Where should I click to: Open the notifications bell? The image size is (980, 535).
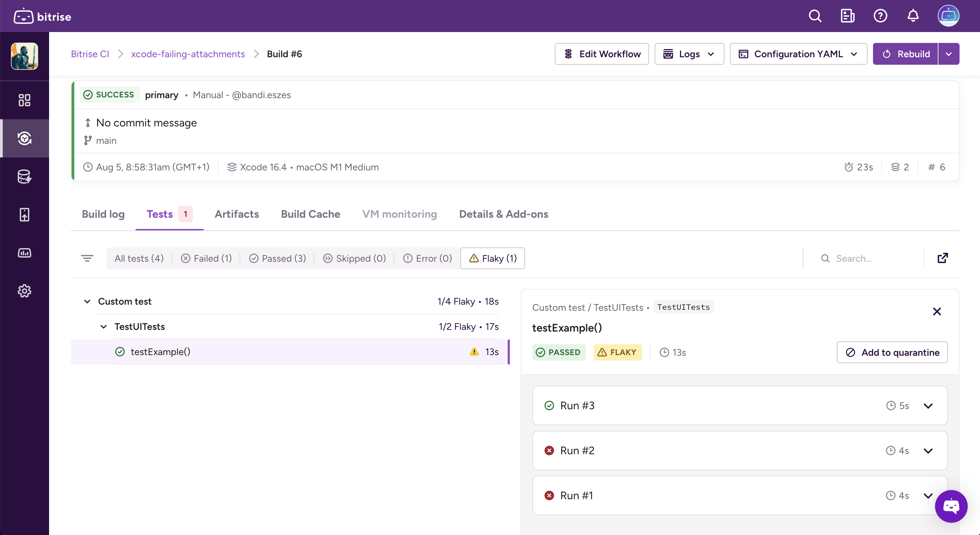coord(913,16)
